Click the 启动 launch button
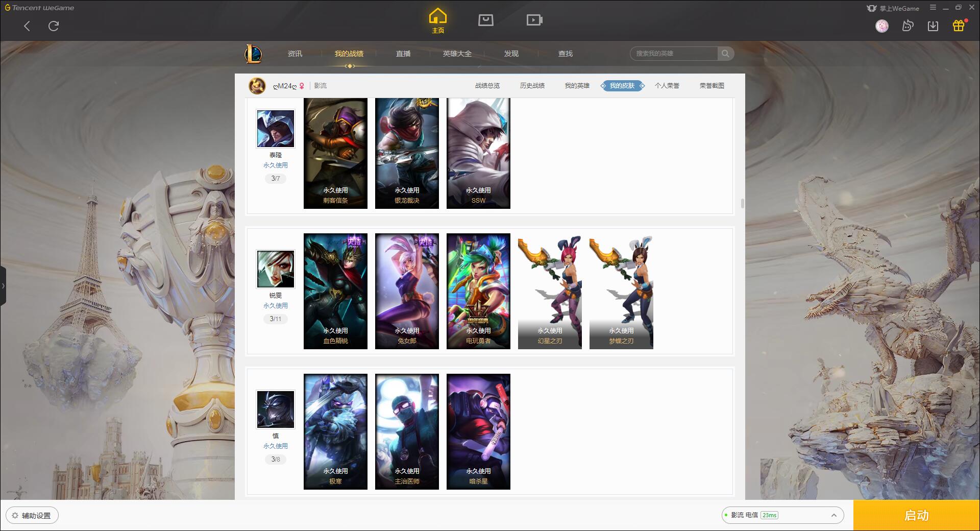This screenshot has height=531, width=980. [917, 516]
